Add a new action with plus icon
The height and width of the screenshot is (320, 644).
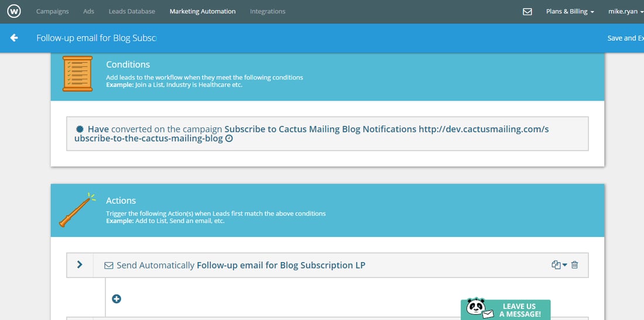(117, 299)
